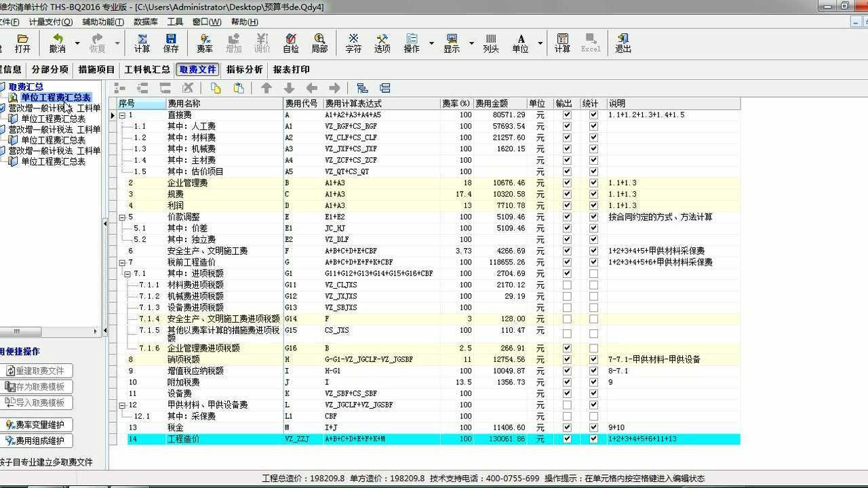Image resolution: width=868 pixels, height=488 pixels.
Task: Click the 局部 magnifier toolbar icon
Action: pyautogui.click(x=319, y=43)
